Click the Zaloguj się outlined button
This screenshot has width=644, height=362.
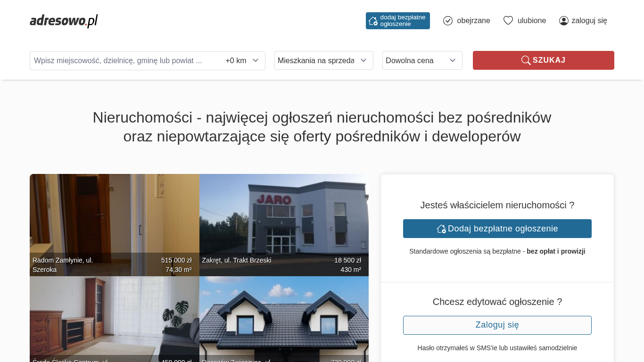[497, 325]
